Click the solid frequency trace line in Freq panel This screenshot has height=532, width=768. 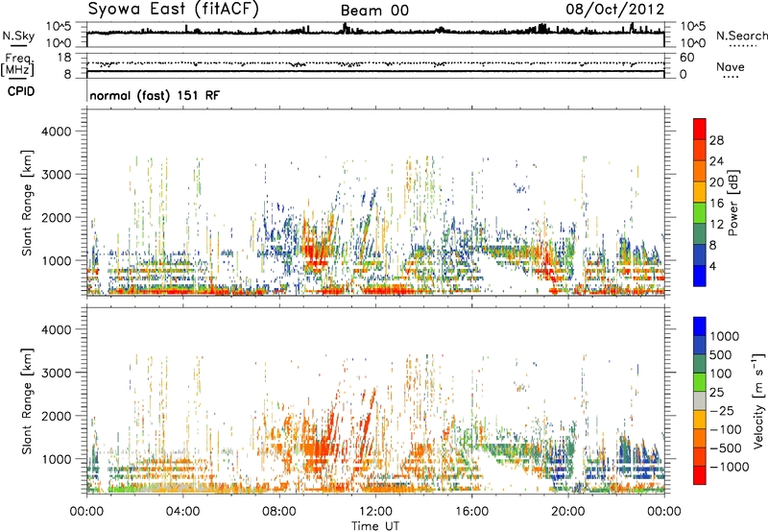pyautogui.click(x=375, y=71)
